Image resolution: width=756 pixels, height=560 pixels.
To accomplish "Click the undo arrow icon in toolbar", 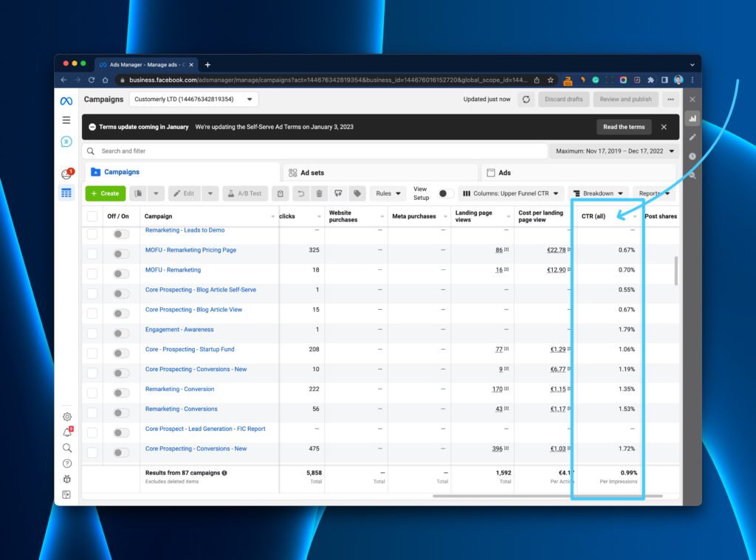I will (x=301, y=193).
